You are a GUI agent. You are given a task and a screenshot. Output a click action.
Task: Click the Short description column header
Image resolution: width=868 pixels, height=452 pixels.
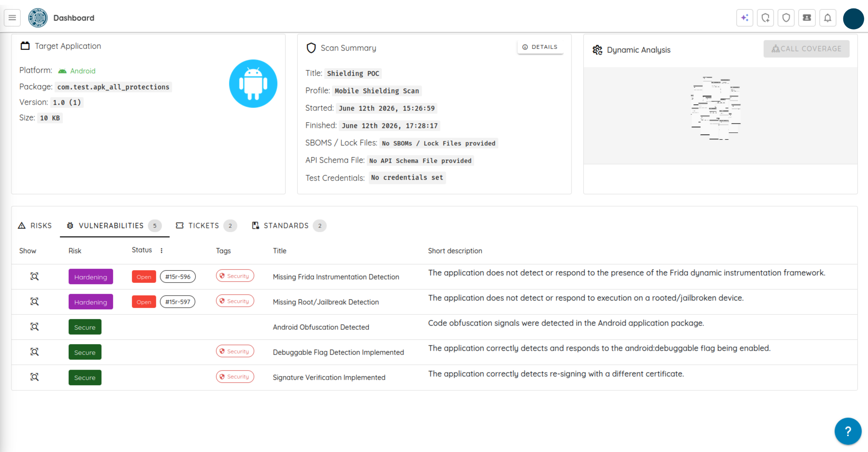(455, 251)
